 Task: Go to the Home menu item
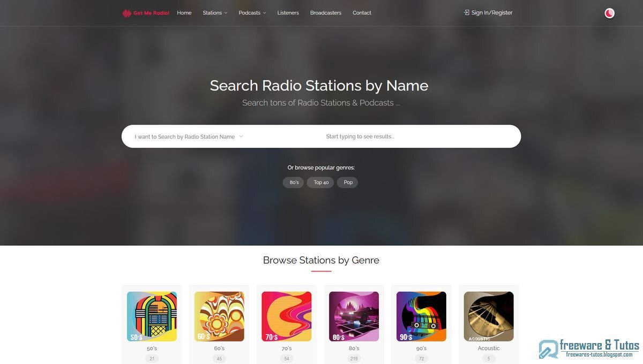coord(184,13)
